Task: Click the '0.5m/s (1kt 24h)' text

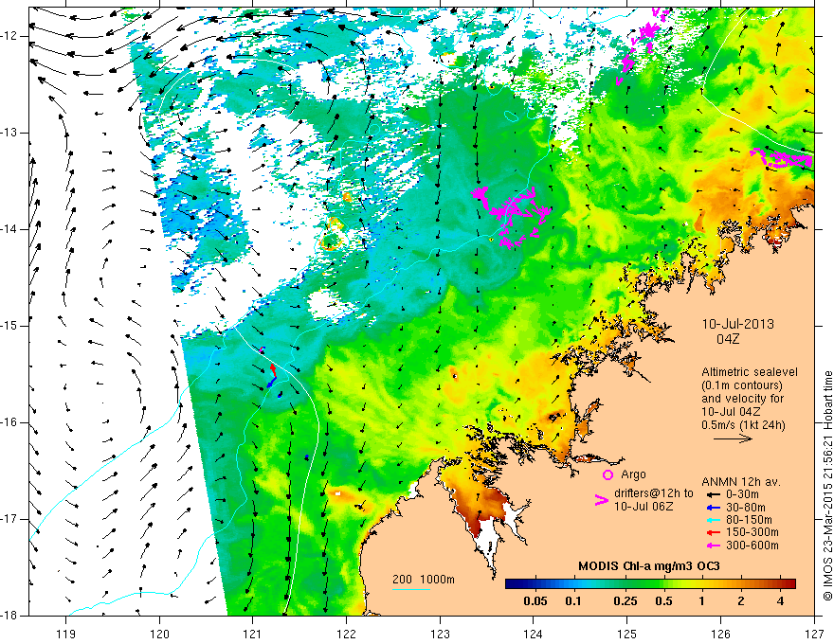Action: coord(743,425)
